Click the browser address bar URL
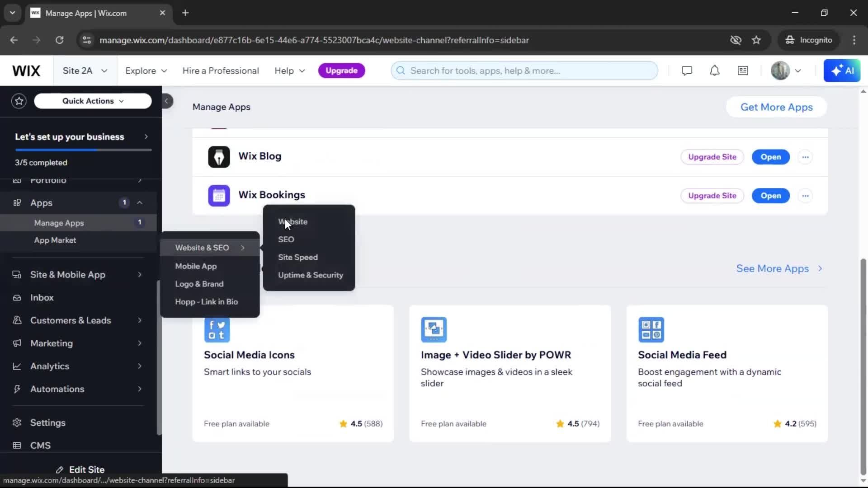 (x=314, y=40)
